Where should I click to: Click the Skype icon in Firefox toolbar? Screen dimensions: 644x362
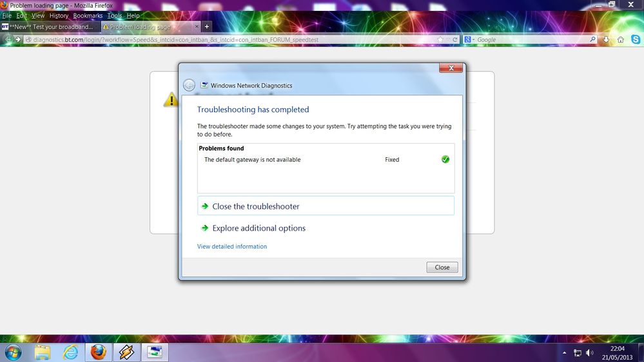coord(636,39)
